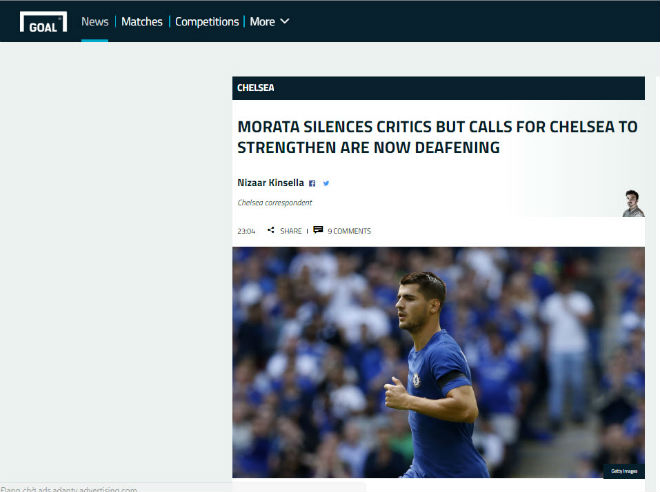Click the Morata article photo
This screenshot has width=660, height=492.
[438, 362]
